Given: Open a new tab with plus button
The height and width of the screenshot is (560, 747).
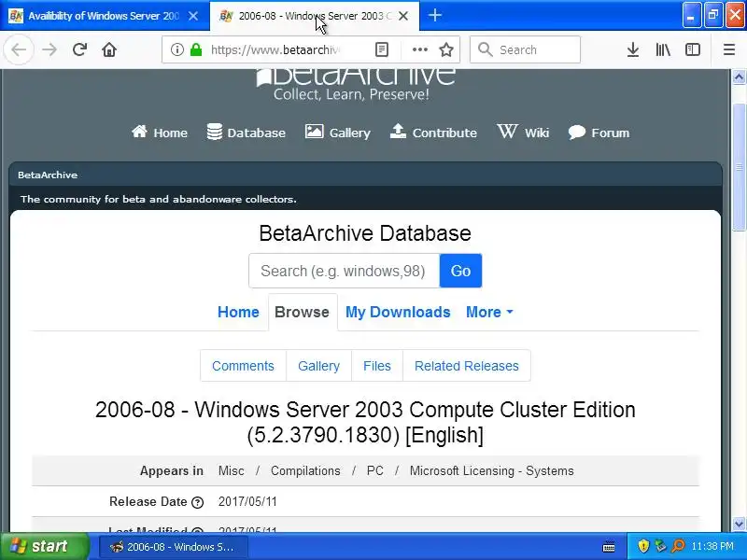Looking at the screenshot, I should click(x=434, y=16).
